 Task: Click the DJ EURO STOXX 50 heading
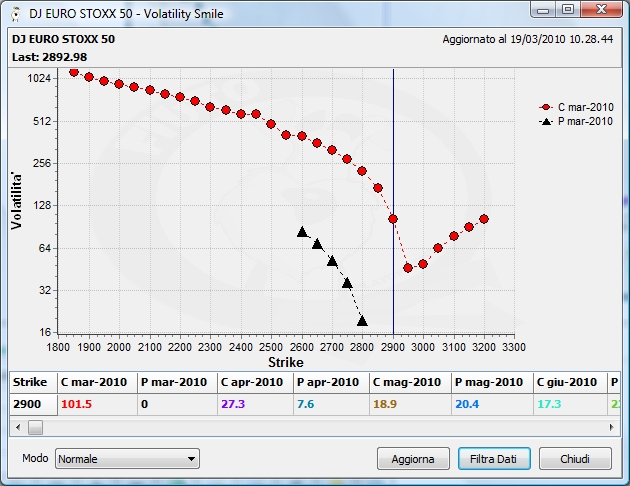point(63,39)
